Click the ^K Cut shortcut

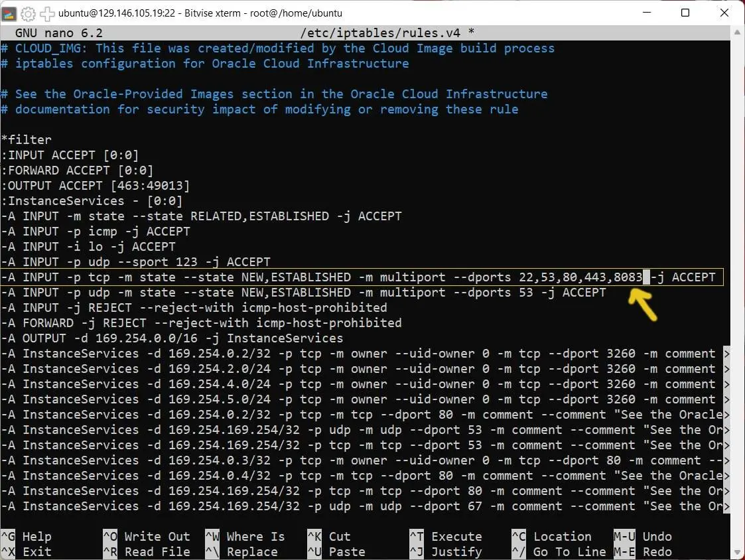pyautogui.click(x=329, y=536)
